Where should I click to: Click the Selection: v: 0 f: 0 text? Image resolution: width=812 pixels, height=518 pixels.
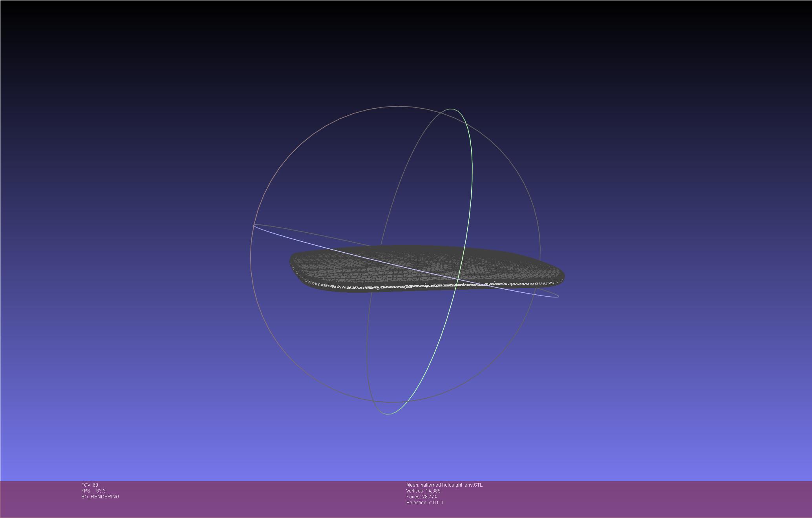click(424, 503)
